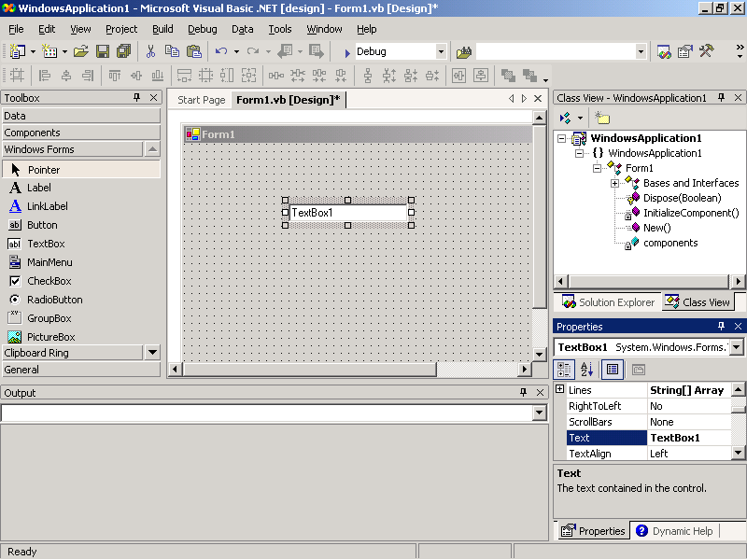Open the Project menu

point(121,29)
